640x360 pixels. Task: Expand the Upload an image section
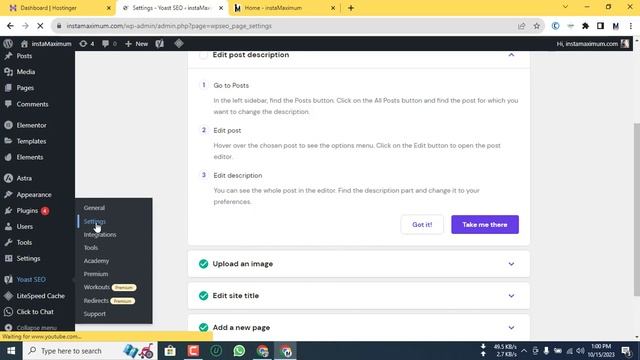pyautogui.click(x=511, y=264)
